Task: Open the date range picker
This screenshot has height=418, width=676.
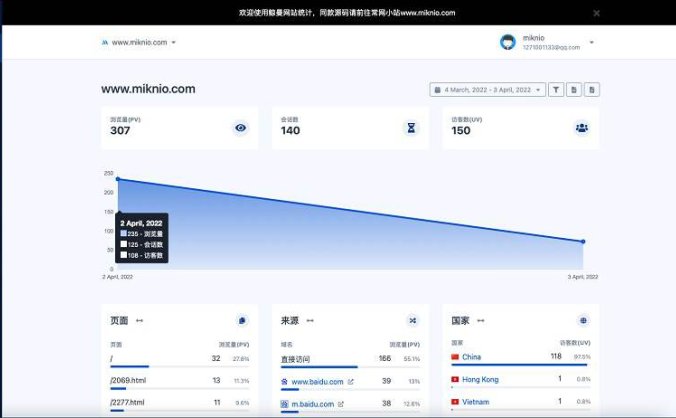Action: point(487,89)
